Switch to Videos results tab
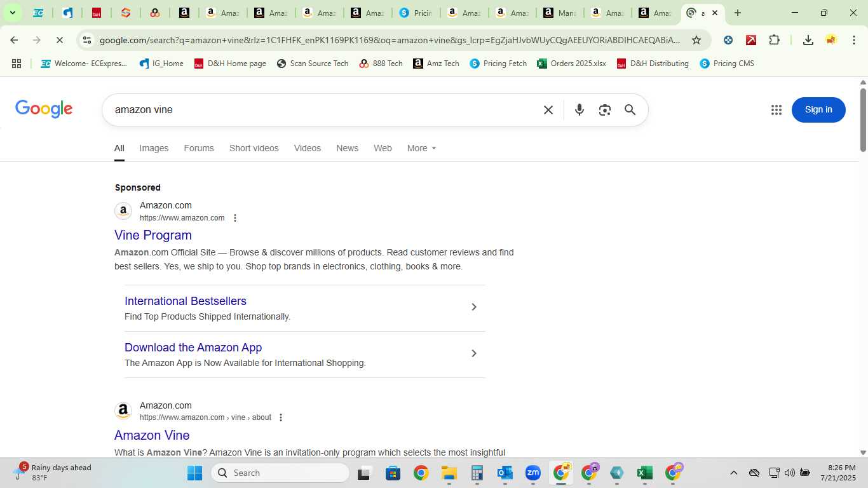 [x=308, y=148]
